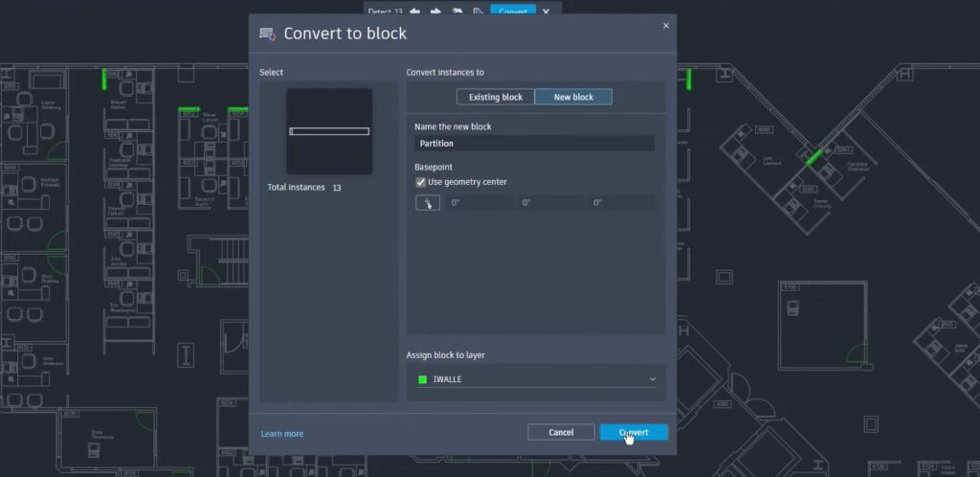Go to previous detected instance arrow
The height and width of the screenshot is (477, 980).
click(414, 11)
